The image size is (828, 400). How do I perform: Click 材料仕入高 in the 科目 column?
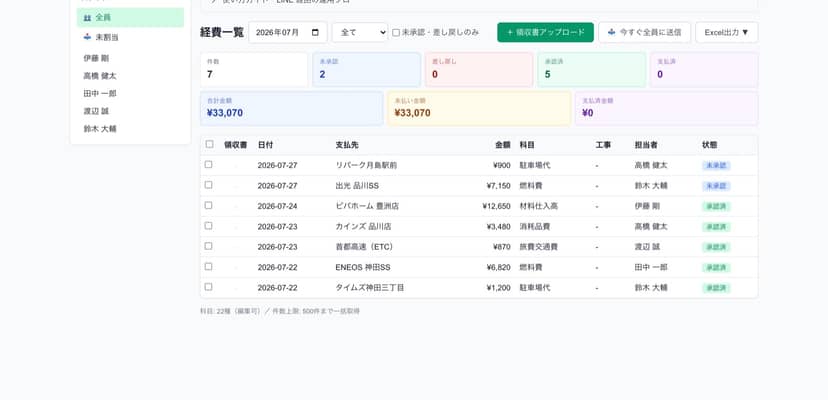click(539, 206)
